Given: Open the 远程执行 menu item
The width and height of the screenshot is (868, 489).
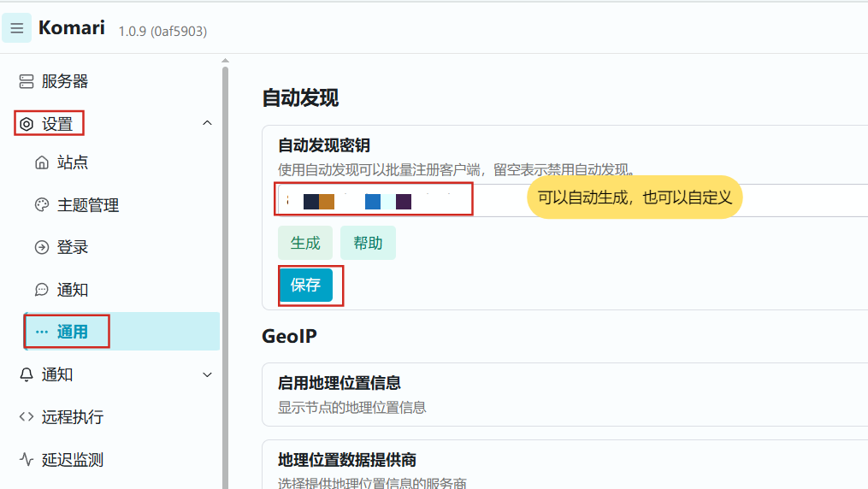Looking at the screenshot, I should 72,417.
